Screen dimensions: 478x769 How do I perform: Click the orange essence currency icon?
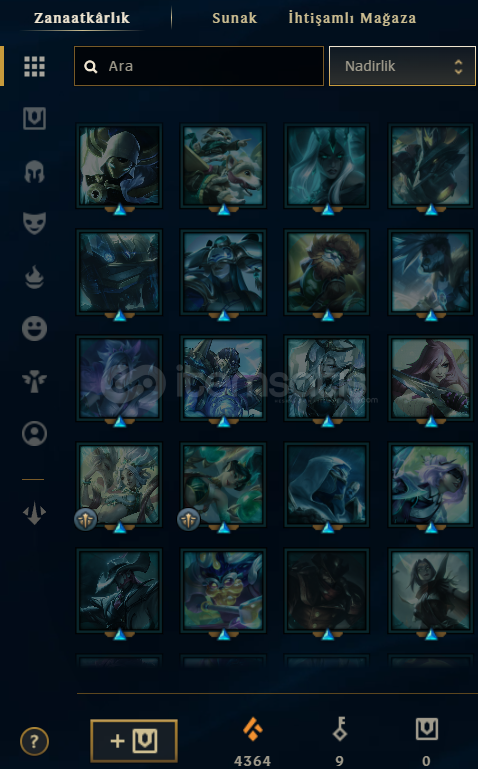[x=252, y=729]
